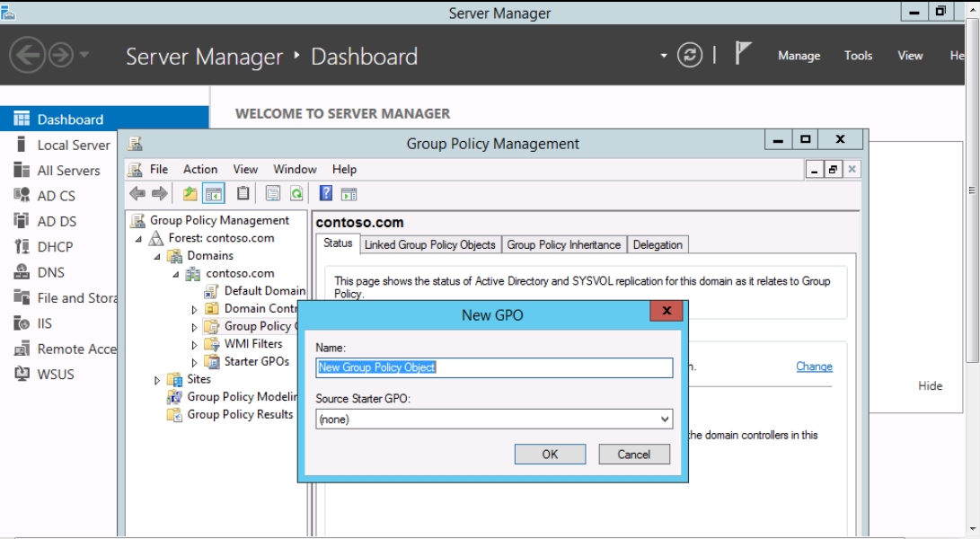Expand the Sites node in the tree
The image size is (980, 539).
pyautogui.click(x=157, y=380)
